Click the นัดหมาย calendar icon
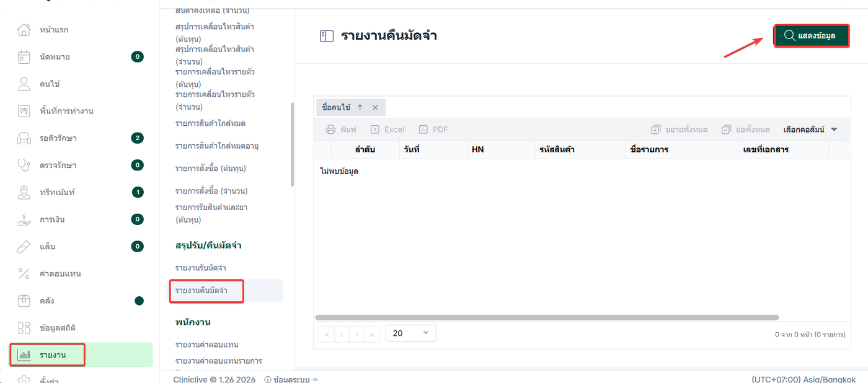The width and height of the screenshot is (868, 383). point(24,57)
